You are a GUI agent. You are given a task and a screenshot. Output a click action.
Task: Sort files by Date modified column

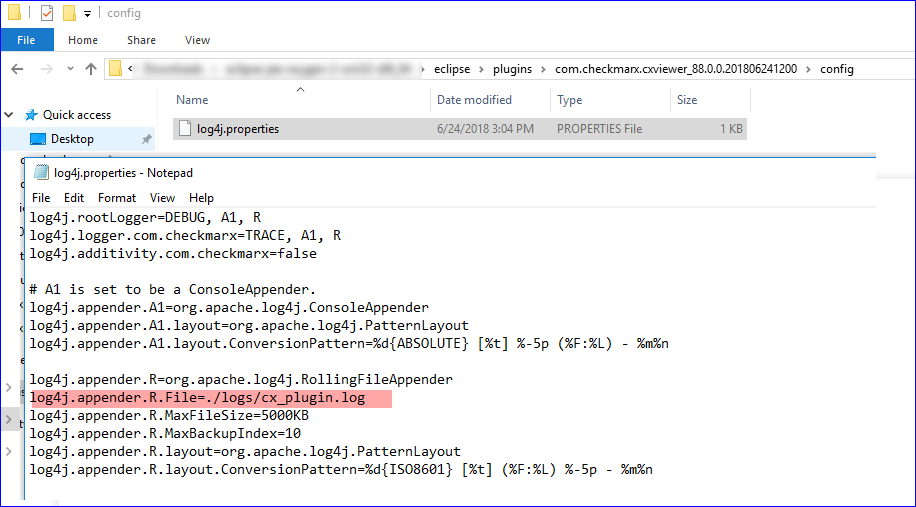click(474, 100)
